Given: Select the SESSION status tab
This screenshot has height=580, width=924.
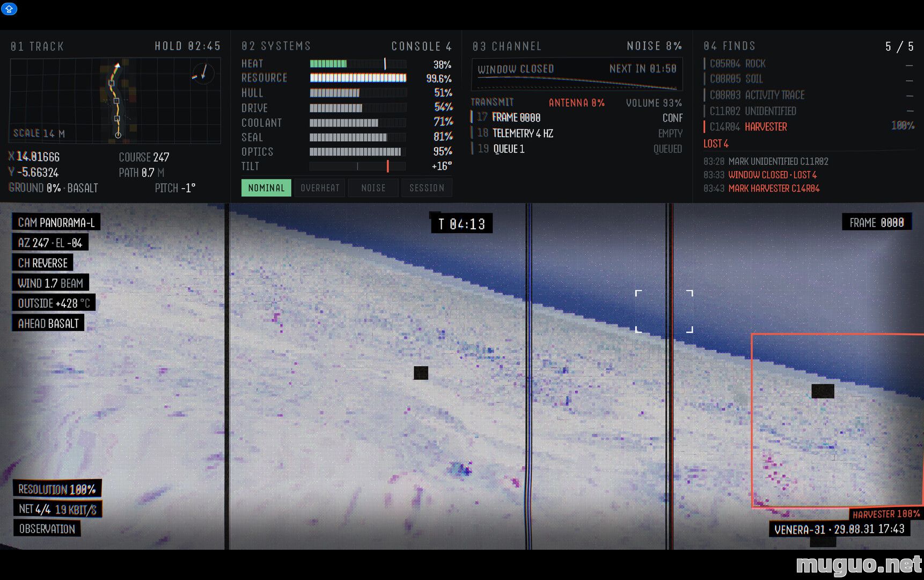Looking at the screenshot, I should (427, 188).
